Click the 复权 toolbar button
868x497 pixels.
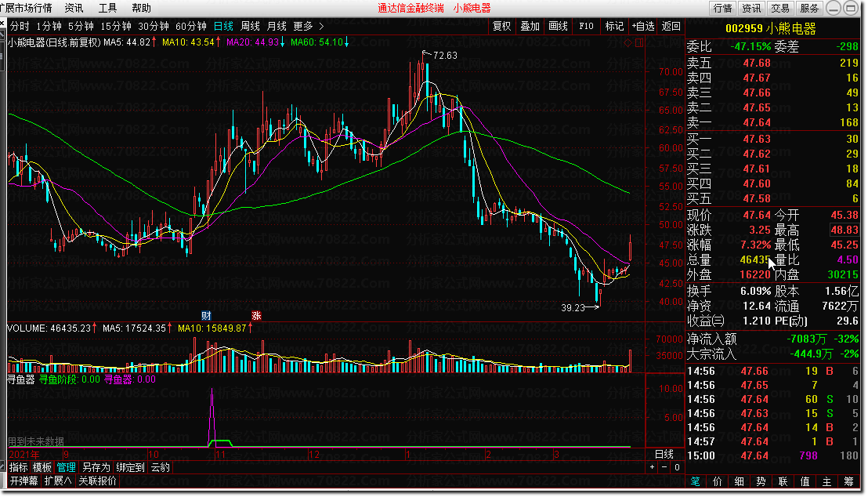click(502, 26)
